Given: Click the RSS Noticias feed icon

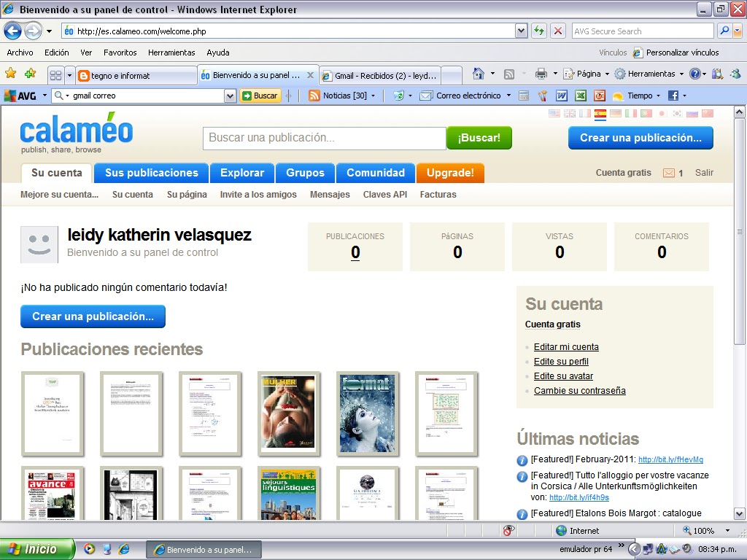Looking at the screenshot, I should (x=313, y=95).
